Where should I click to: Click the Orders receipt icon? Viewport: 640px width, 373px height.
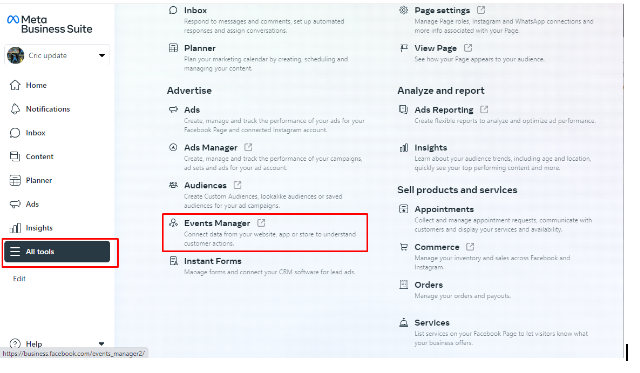pos(404,284)
